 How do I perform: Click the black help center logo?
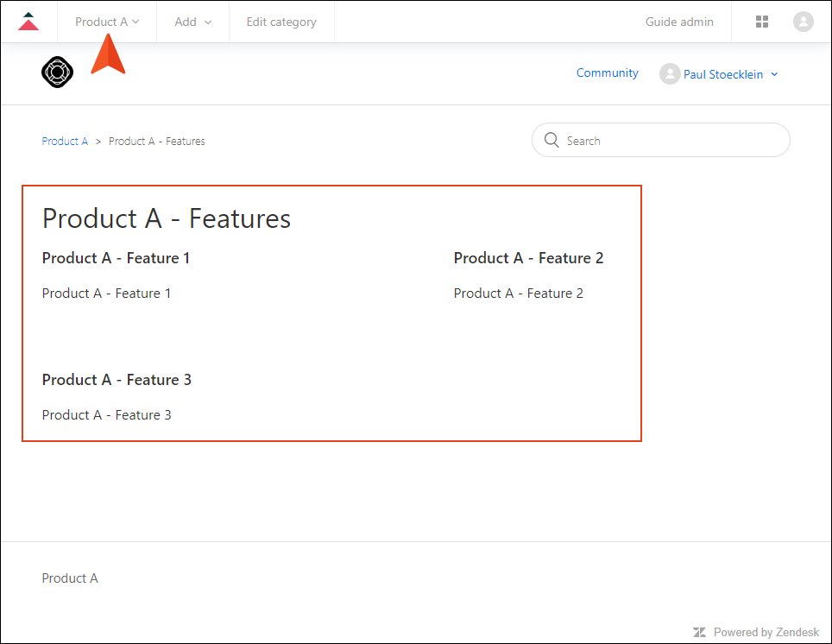(x=57, y=73)
